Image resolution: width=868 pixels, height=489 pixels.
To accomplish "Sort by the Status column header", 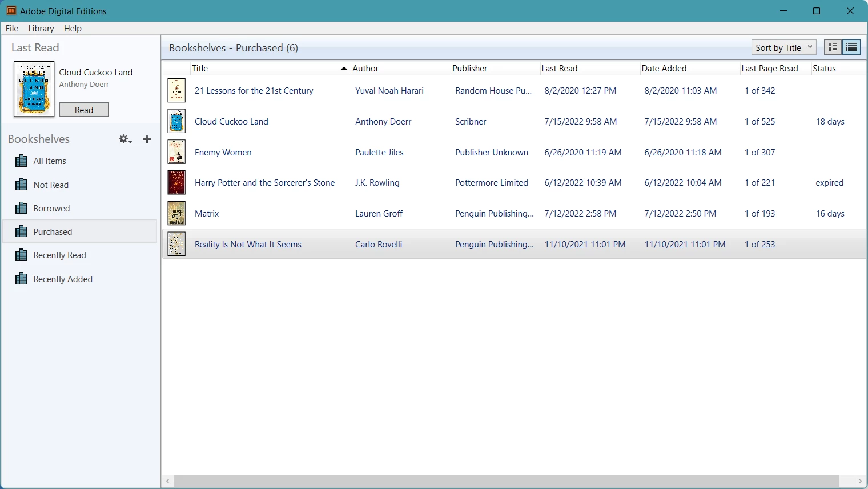I will click(838, 68).
